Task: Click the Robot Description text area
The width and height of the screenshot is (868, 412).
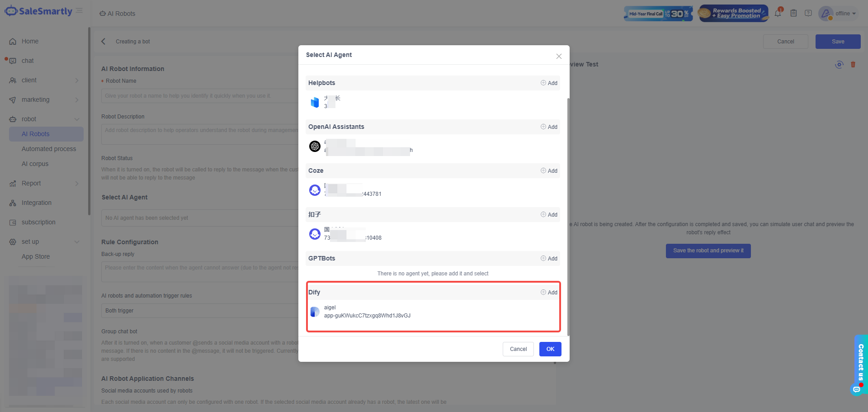Action: pos(199,134)
